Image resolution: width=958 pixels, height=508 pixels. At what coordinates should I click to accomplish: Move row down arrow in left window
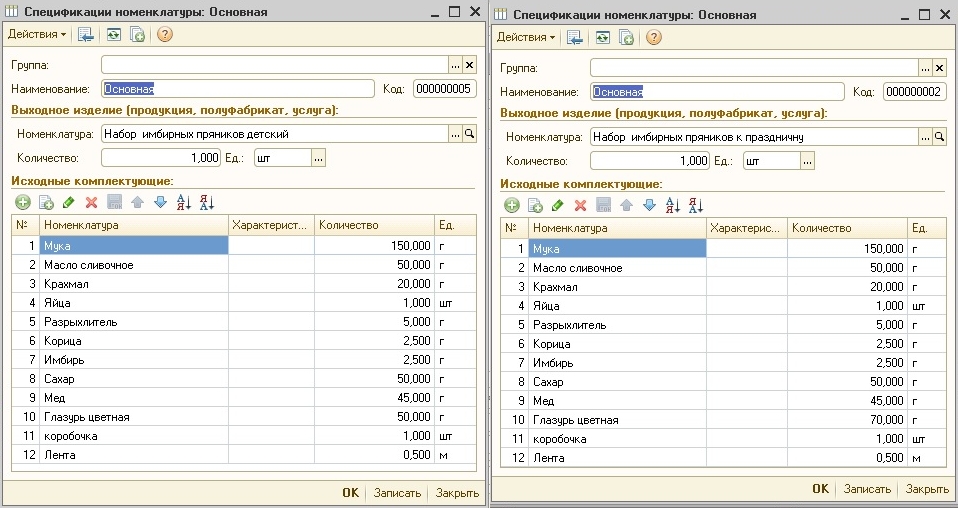point(160,202)
